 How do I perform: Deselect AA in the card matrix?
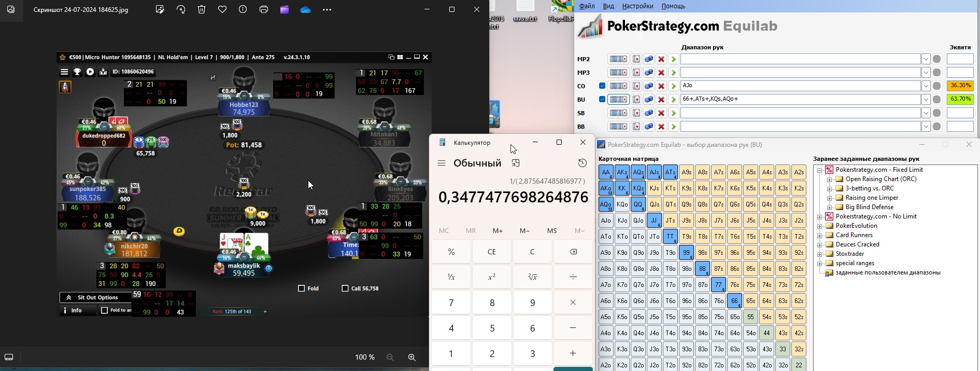point(606,172)
